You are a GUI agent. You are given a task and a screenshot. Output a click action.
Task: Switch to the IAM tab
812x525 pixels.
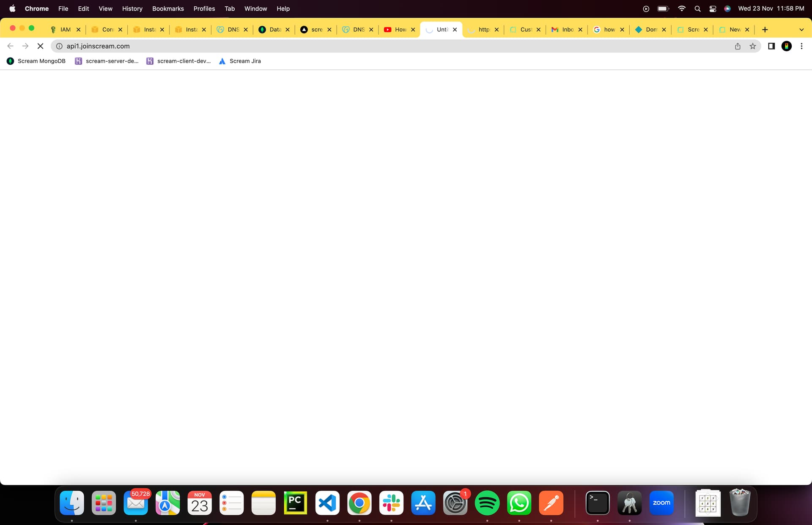point(65,30)
